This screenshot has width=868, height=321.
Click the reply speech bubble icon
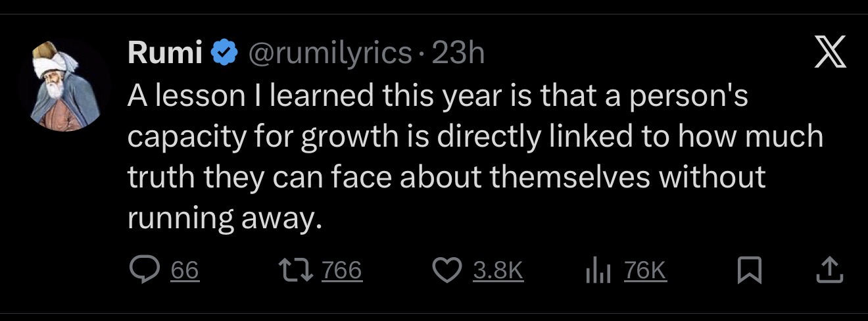click(143, 270)
